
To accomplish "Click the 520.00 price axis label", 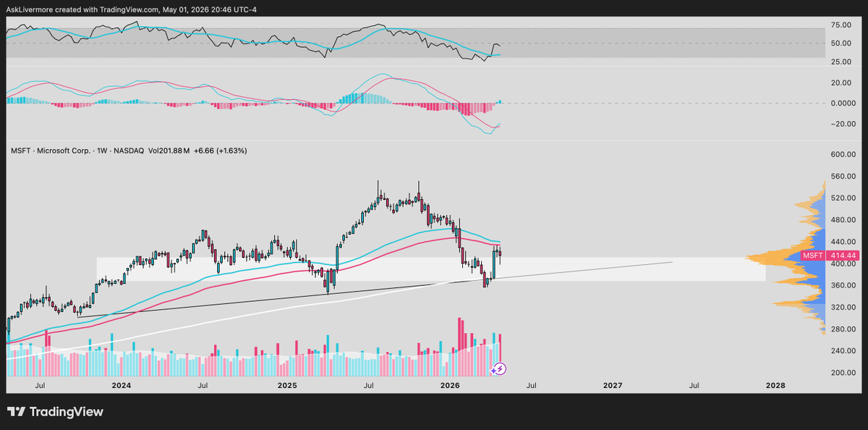I will (842, 198).
